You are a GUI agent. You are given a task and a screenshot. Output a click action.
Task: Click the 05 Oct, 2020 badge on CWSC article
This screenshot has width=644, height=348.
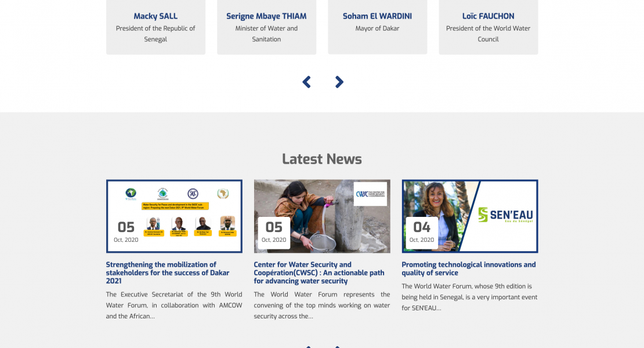pyautogui.click(x=274, y=233)
